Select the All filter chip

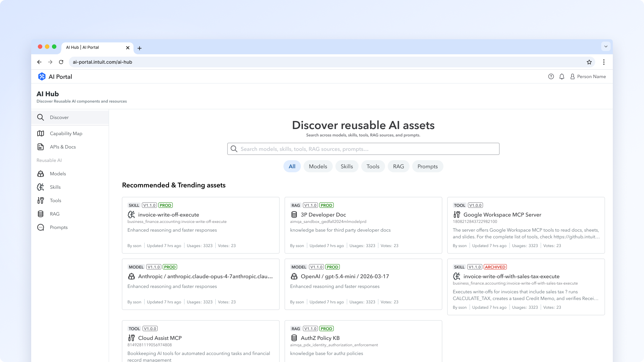292,166
